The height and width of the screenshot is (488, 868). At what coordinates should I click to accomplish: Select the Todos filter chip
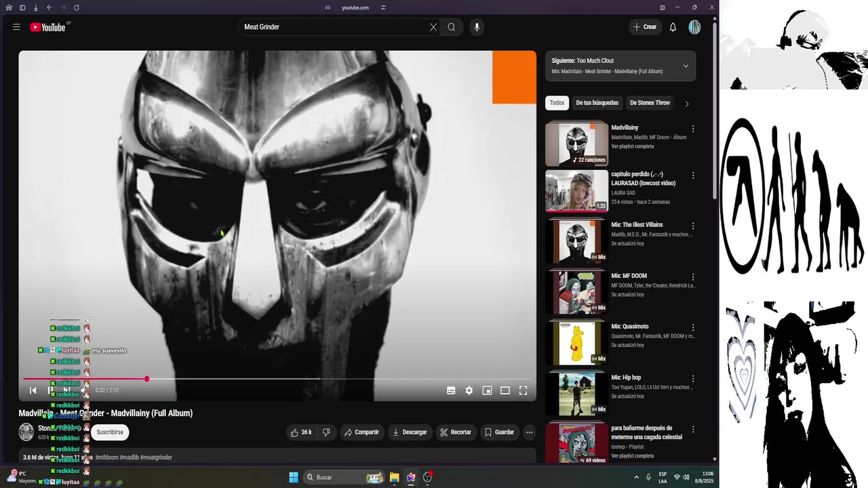(557, 103)
